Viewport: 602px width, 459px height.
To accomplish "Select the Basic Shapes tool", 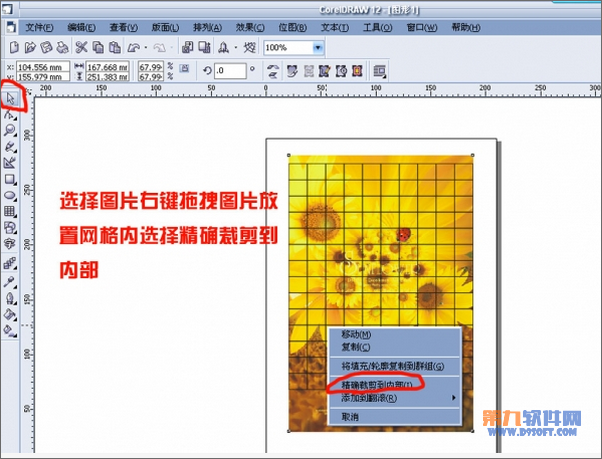I will [10, 227].
